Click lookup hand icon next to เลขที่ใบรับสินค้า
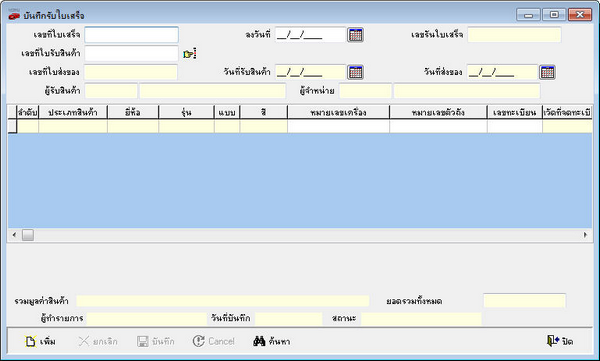This screenshot has width=600, height=361. [189, 54]
